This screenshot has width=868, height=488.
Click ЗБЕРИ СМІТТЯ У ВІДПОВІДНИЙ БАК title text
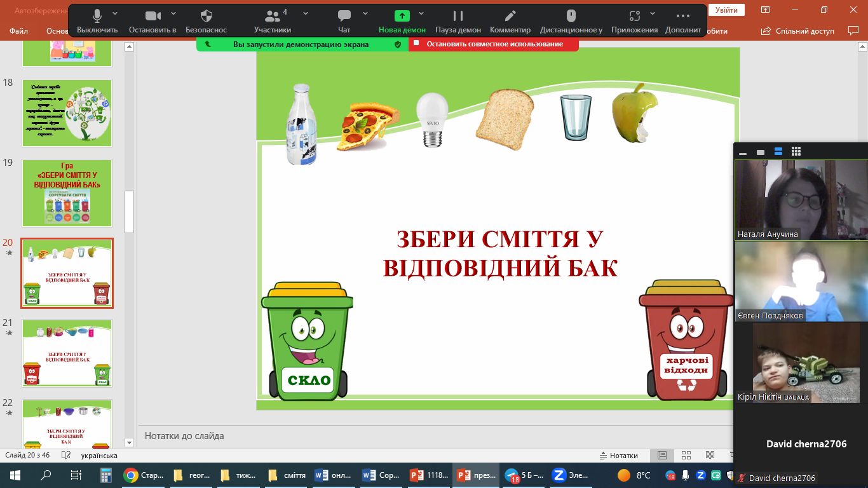[x=500, y=254]
